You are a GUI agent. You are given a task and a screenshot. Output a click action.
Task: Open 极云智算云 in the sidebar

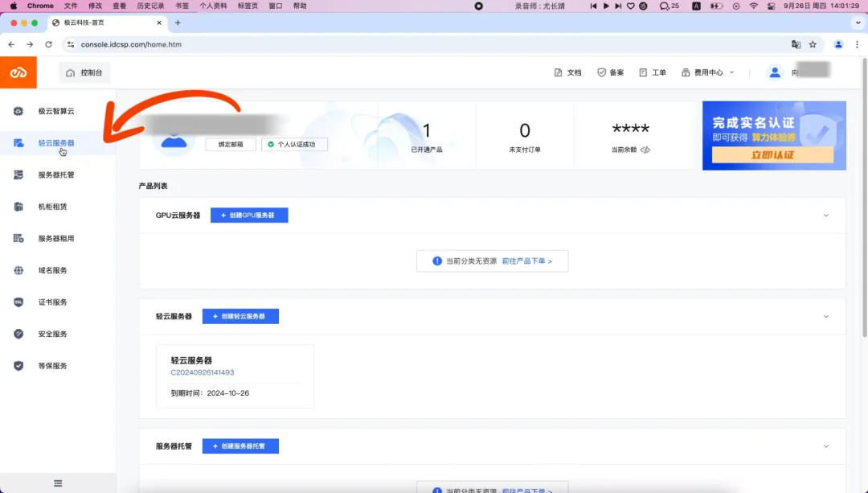coord(56,111)
